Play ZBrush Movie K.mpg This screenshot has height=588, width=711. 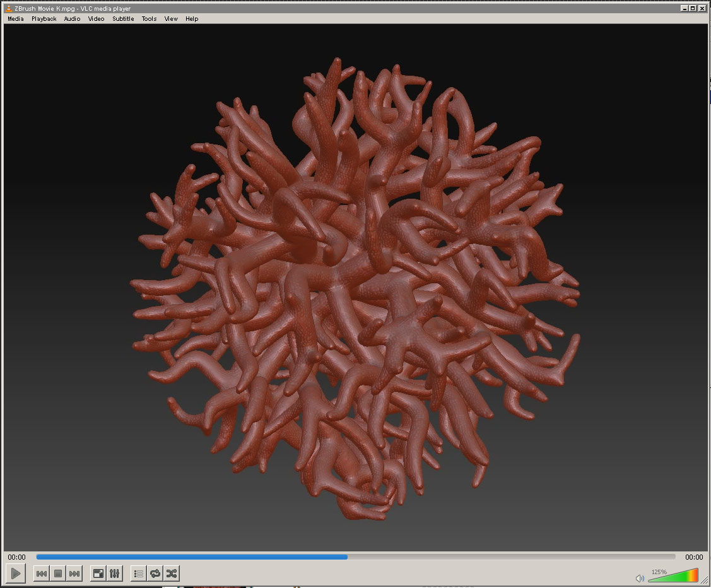point(15,573)
